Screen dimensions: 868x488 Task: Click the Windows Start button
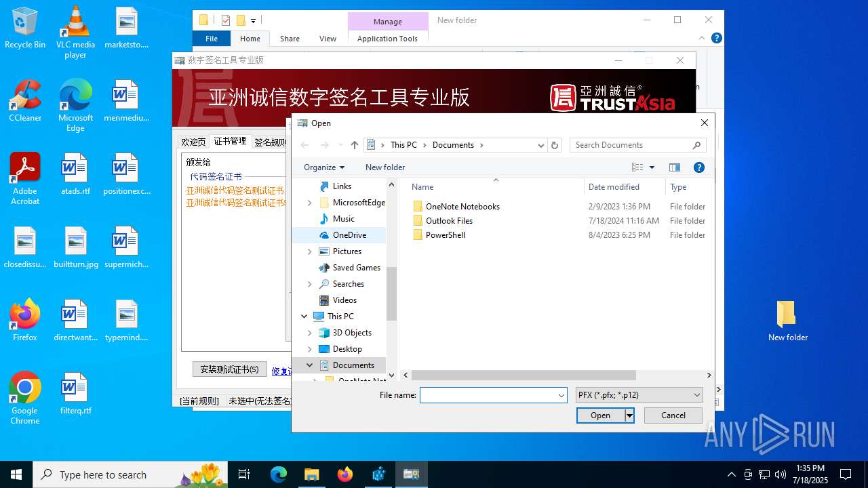(16, 474)
